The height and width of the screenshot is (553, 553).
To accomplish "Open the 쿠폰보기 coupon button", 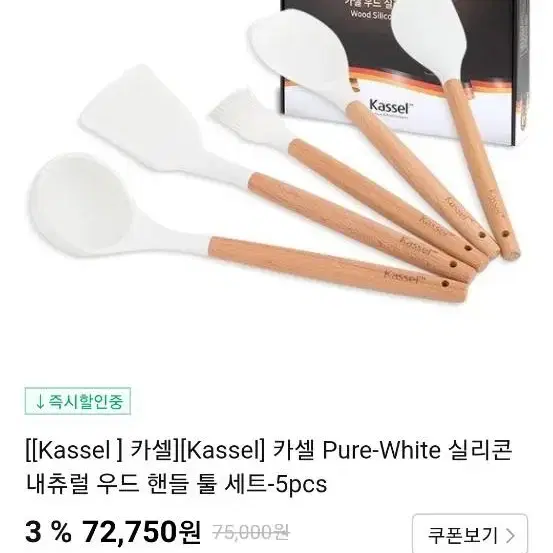I will pos(470,534).
